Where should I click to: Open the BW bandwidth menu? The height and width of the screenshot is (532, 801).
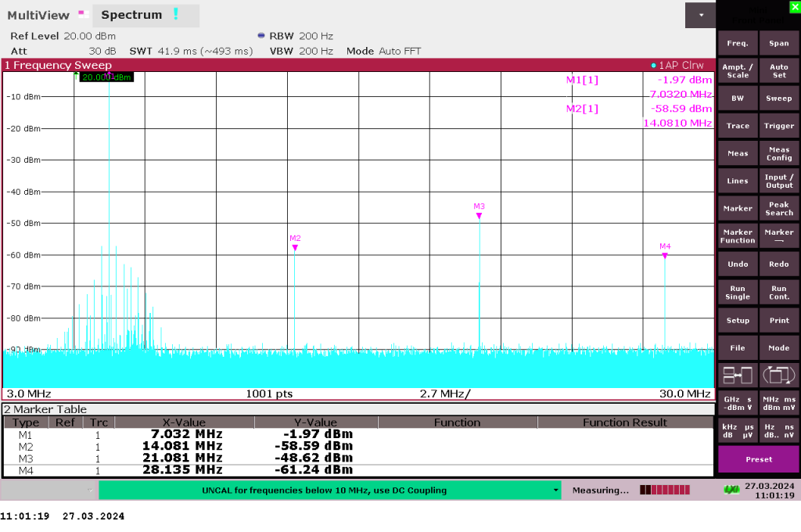pos(738,99)
